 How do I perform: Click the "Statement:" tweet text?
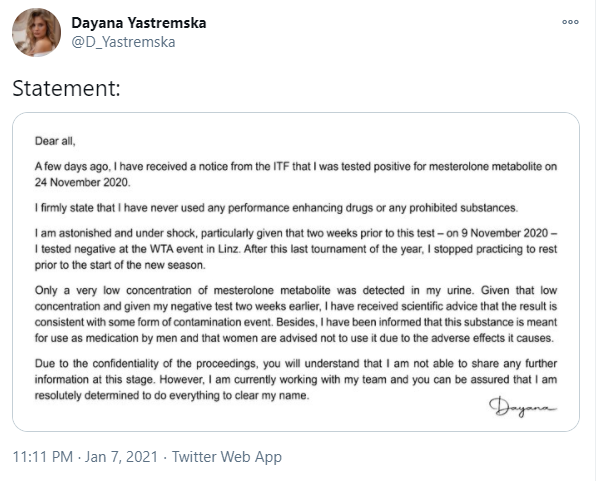pos(66,88)
